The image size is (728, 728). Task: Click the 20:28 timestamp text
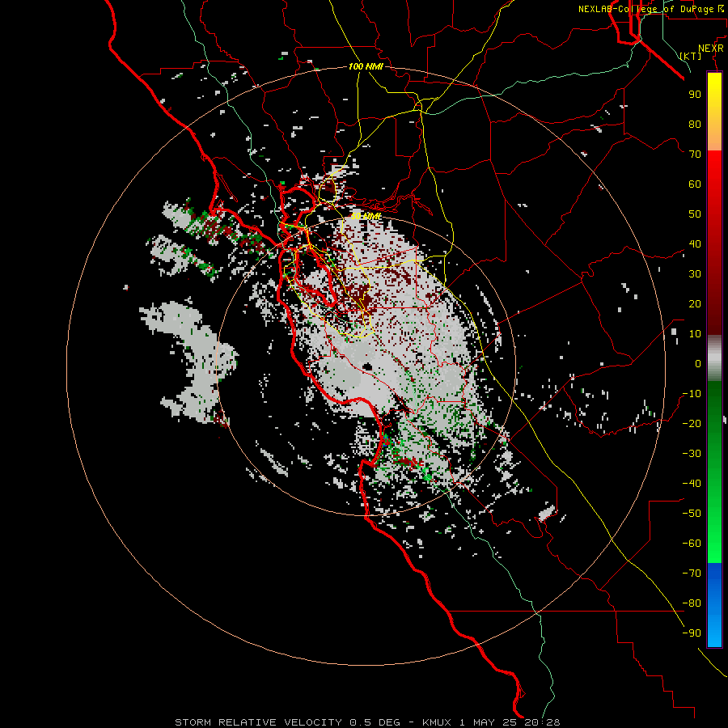542,722
